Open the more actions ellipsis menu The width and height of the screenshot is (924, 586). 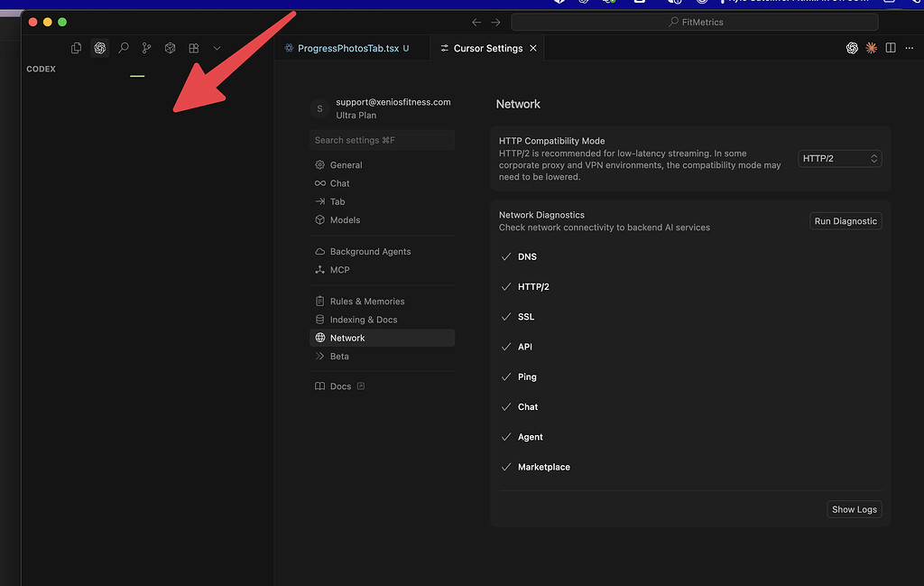coord(909,48)
